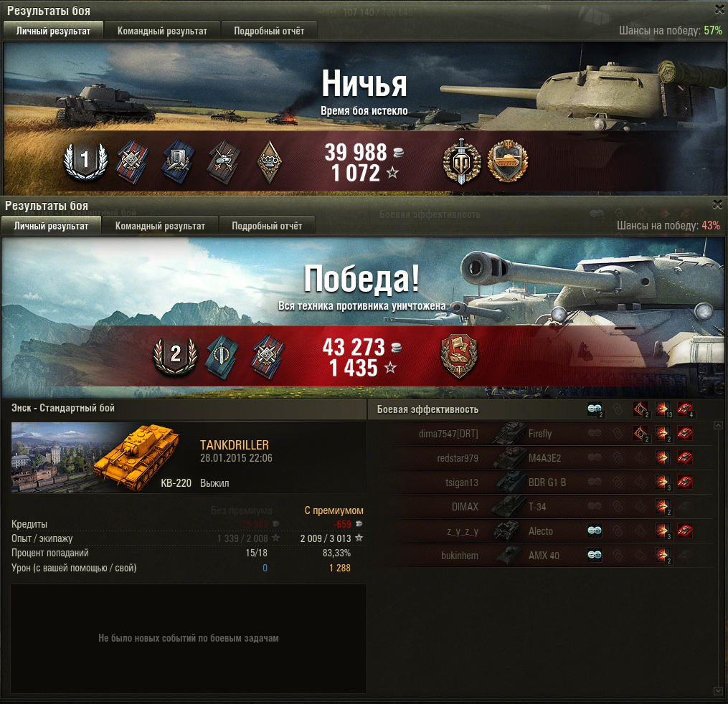Click the scroll-down arrow of the efficiency list

(718, 691)
